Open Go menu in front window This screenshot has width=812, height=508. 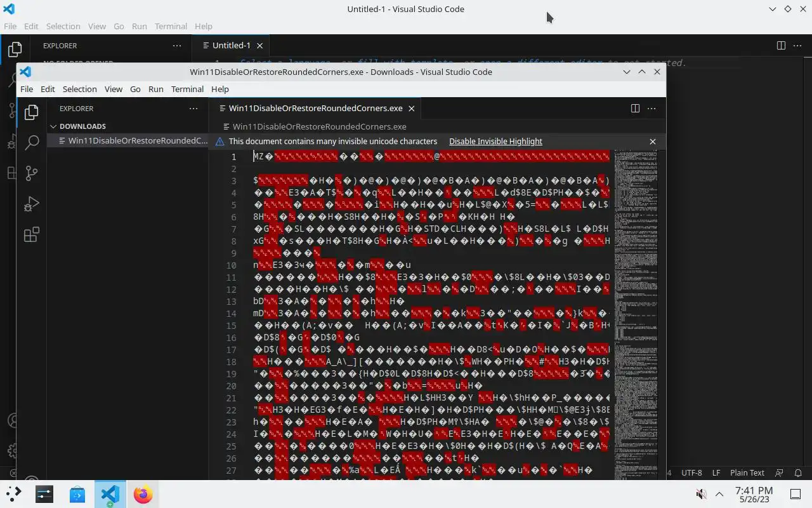[135, 89]
